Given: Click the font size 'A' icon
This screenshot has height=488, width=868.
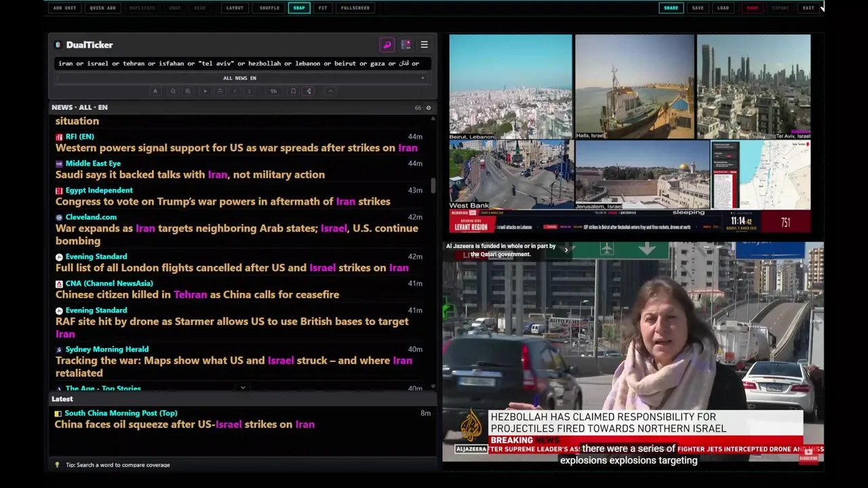Looking at the screenshot, I should pyautogui.click(x=155, y=91).
